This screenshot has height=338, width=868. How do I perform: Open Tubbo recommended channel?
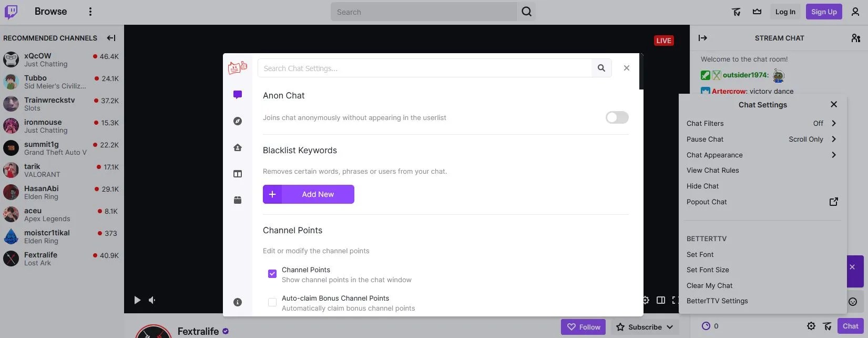point(62,82)
